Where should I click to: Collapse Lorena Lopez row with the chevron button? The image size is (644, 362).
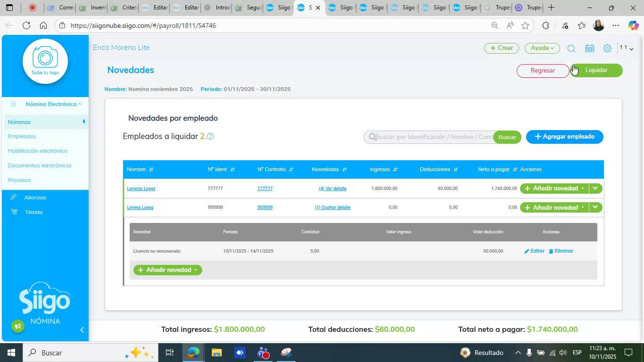coord(595,207)
